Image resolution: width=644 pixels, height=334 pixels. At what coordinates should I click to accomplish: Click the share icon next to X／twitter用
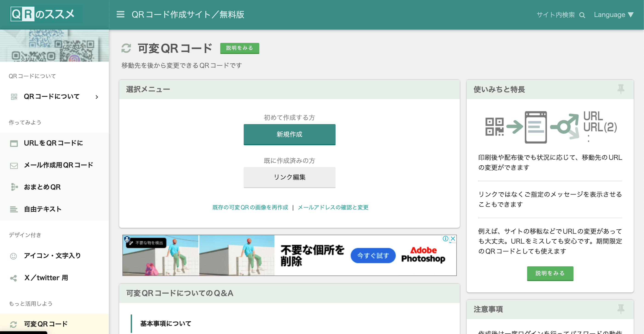click(x=14, y=278)
